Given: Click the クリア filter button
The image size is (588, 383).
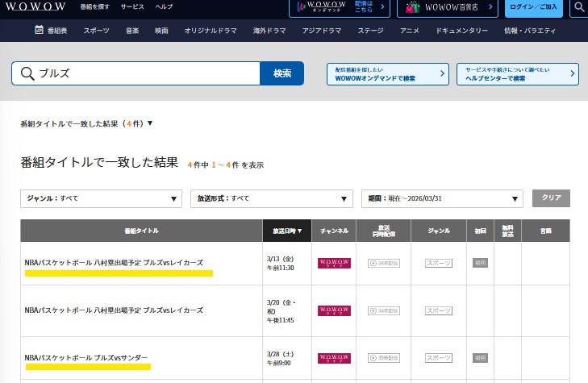Looking at the screenshot, I should [551, 198].
